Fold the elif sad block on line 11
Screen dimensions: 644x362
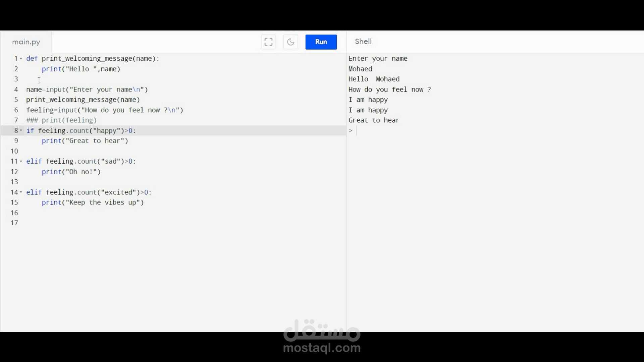21,161
